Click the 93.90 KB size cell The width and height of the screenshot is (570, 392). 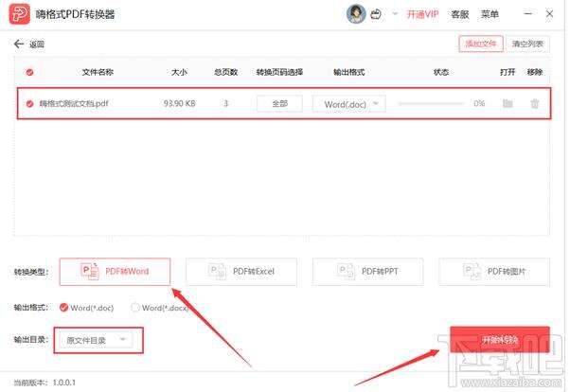point(180,103)
